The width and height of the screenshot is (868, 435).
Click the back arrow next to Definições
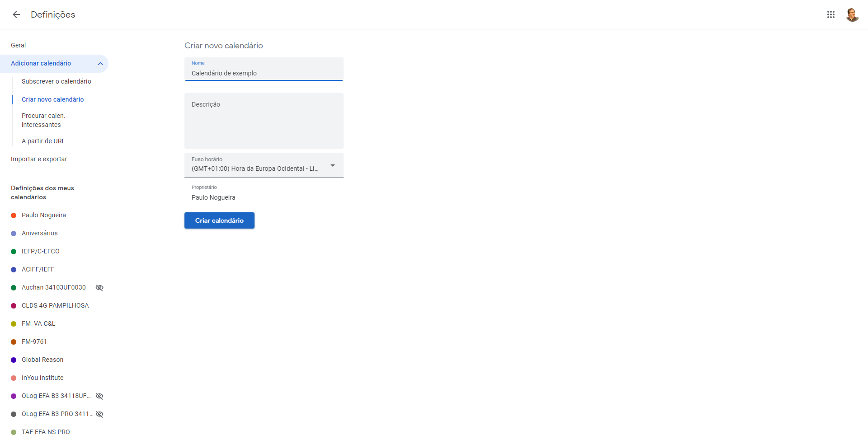coord(16,14)
